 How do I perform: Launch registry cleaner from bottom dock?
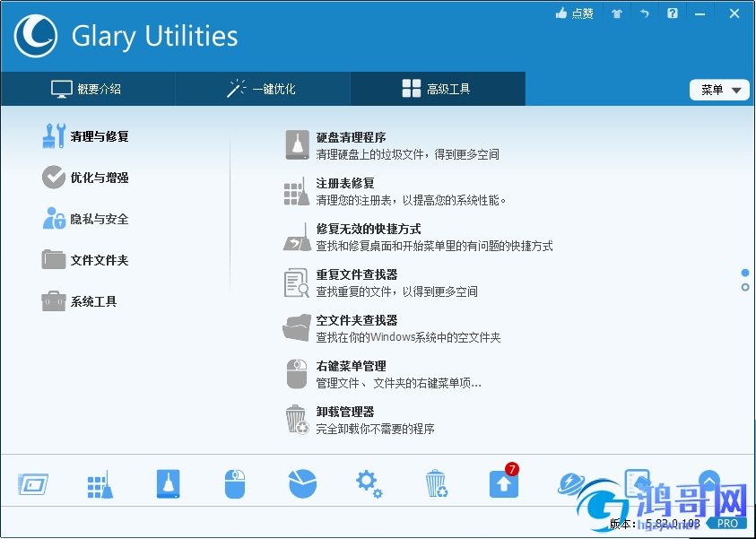tap(100, 484)
